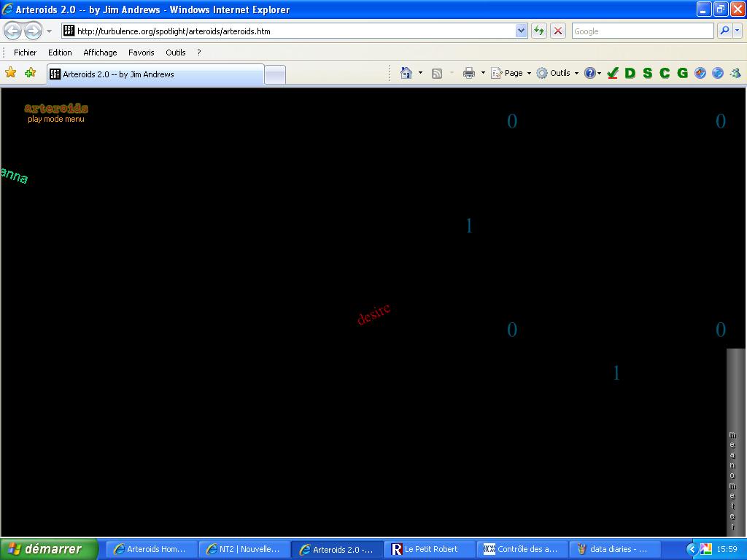The width and height of the screenshot is (747, 560).
Task: Open recent pages dropdown next to Forward
Action: pyautogui.click(x=49, y=31)
